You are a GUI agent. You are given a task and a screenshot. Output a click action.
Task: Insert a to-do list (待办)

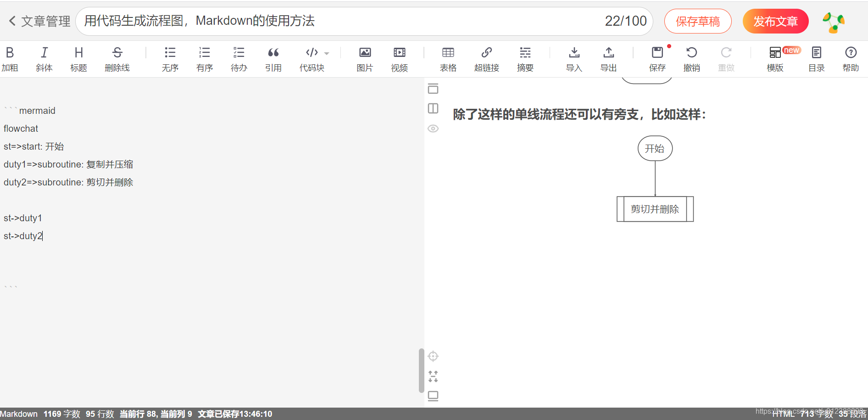pos(239,59)
